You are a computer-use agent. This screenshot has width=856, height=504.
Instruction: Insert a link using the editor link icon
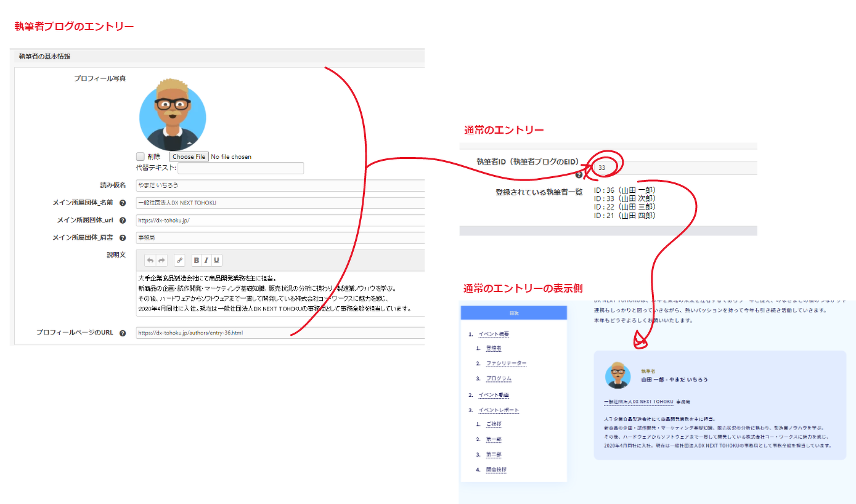[x=179, y=260]
